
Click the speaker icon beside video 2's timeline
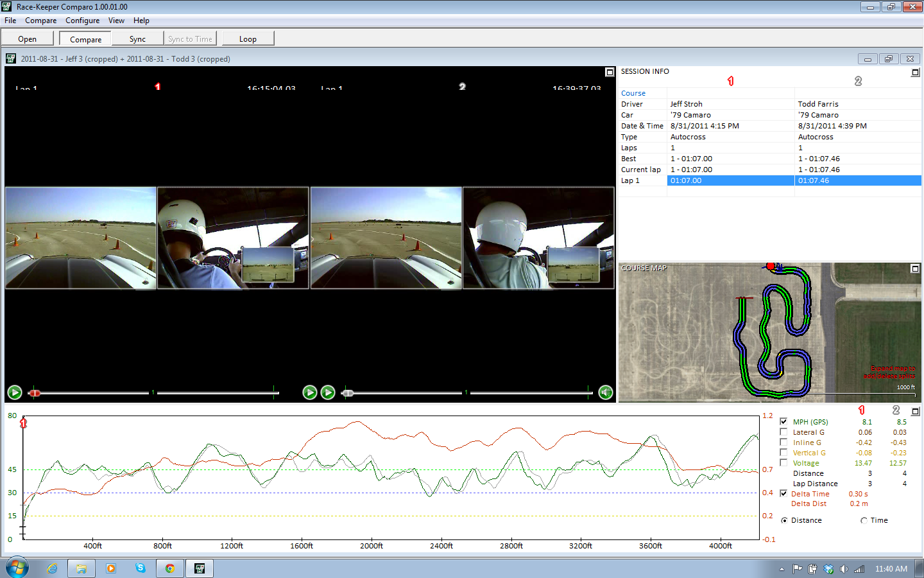click(x=605, y=392)
